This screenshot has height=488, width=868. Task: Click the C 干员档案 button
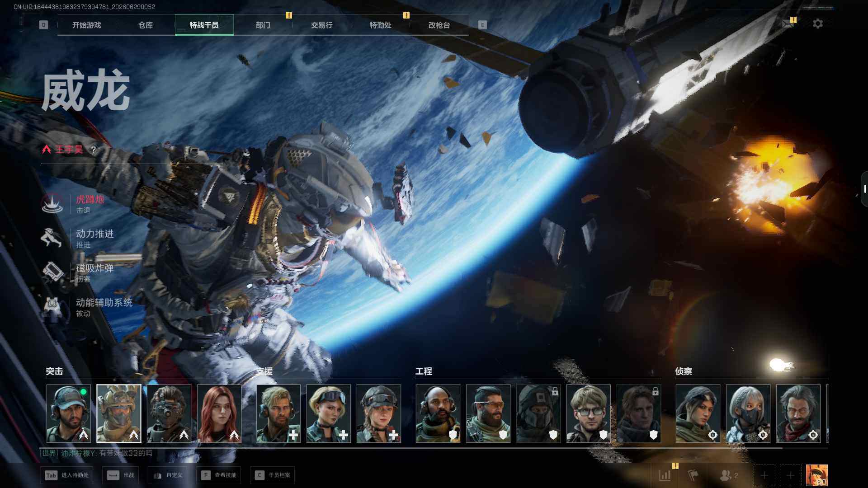tap(273, 475)
